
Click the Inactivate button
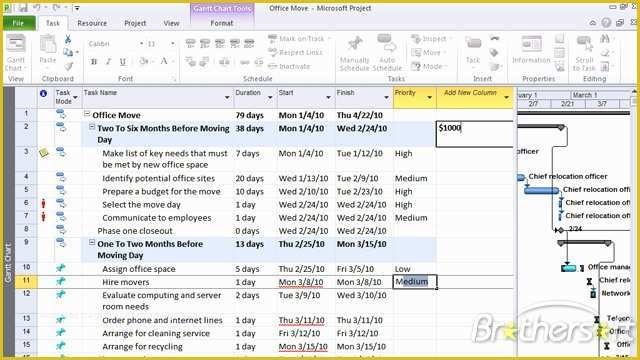(289, 66)
